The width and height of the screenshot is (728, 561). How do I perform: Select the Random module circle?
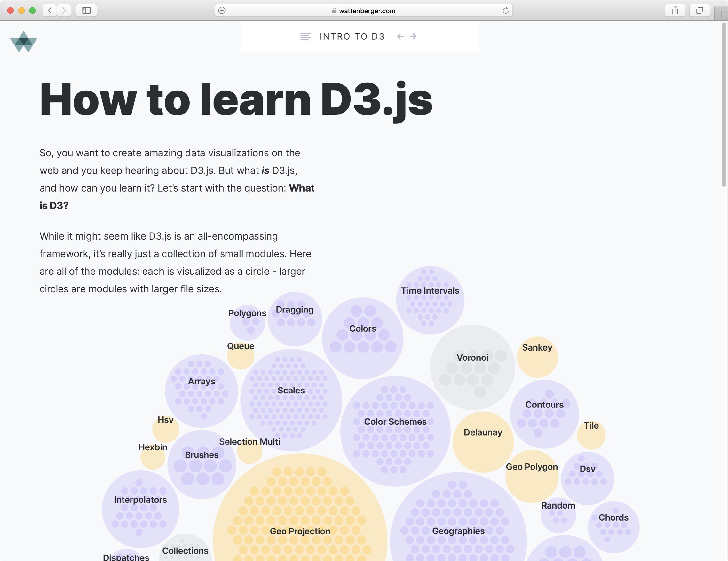point(558,515)
